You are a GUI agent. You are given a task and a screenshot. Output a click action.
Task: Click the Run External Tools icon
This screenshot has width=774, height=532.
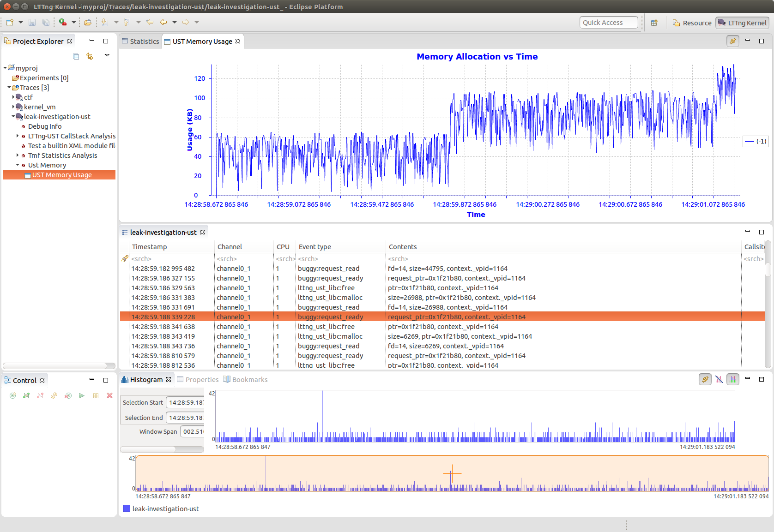click(63, 22)
